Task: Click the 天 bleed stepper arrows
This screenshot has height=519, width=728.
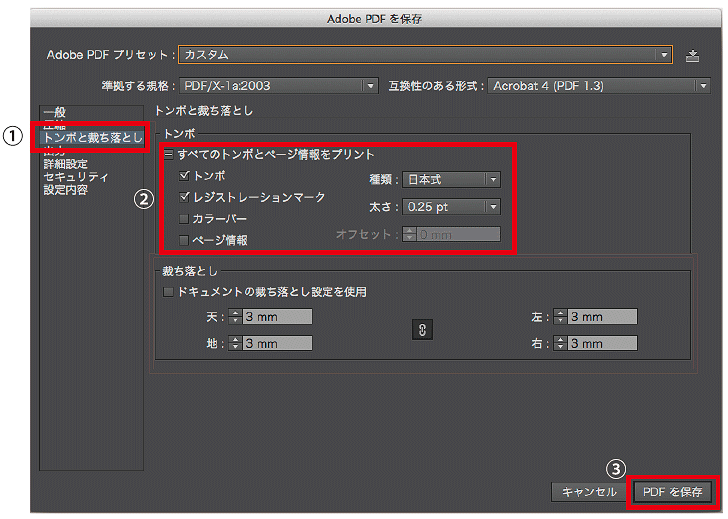Action: pyautogui.click(x=235, y=317)
